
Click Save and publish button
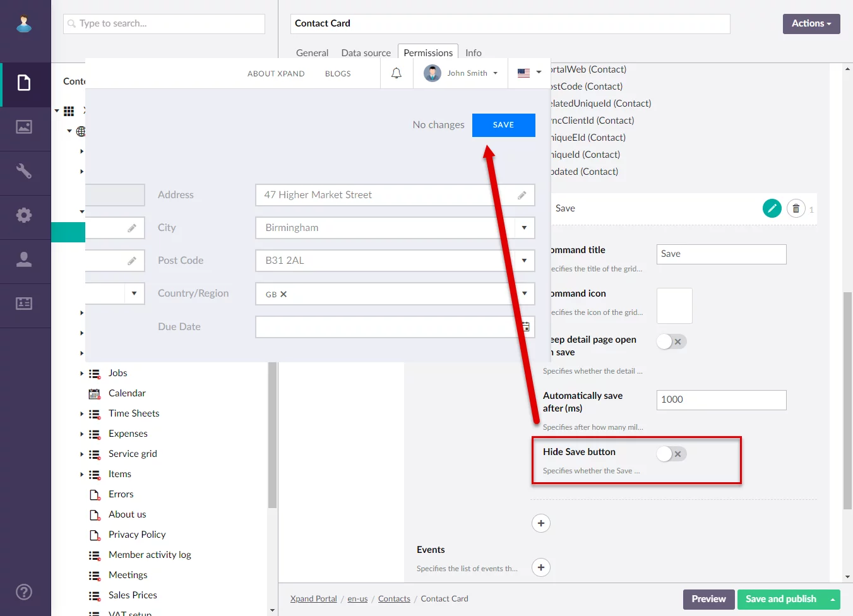(x=780, y=599)
